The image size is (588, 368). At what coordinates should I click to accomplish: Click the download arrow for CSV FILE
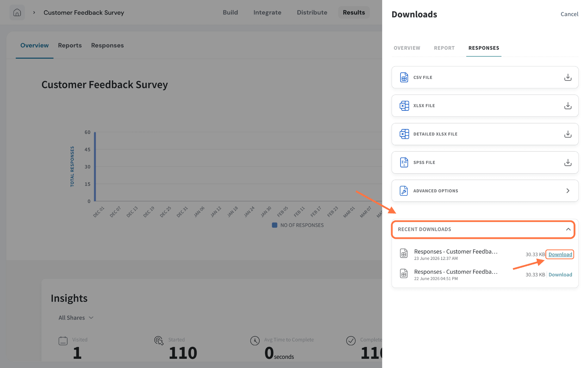pos(568,77)
